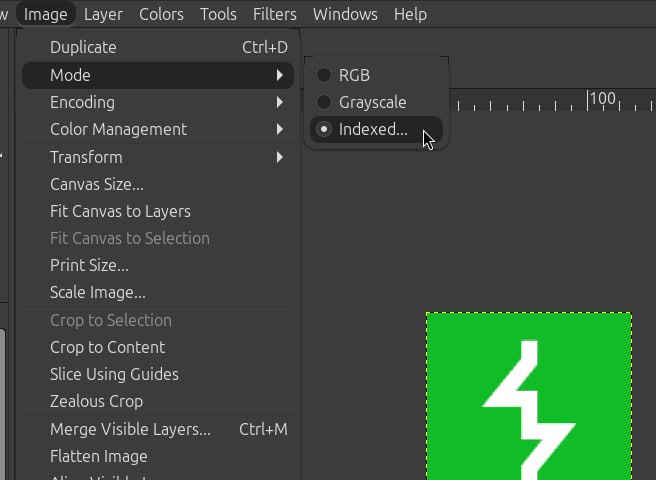Choose Merge Visible Layers

[x=158, y=429]
